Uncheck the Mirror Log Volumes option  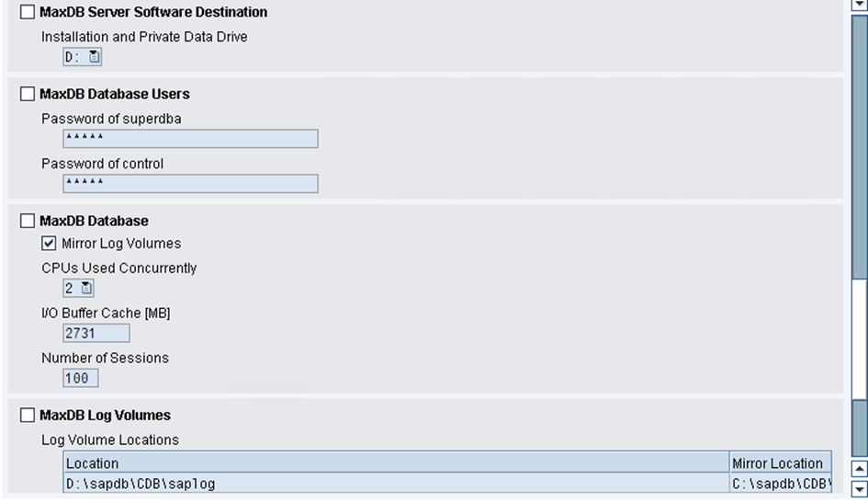coord(49,244)
